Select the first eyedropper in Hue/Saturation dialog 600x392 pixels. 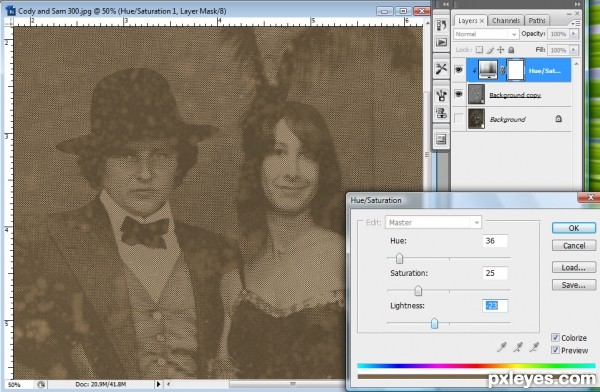pyautogui.click(x=501, y=347)
